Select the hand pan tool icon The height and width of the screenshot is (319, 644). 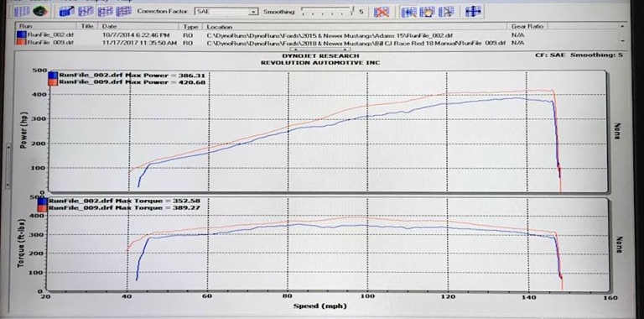click(427, 12)
